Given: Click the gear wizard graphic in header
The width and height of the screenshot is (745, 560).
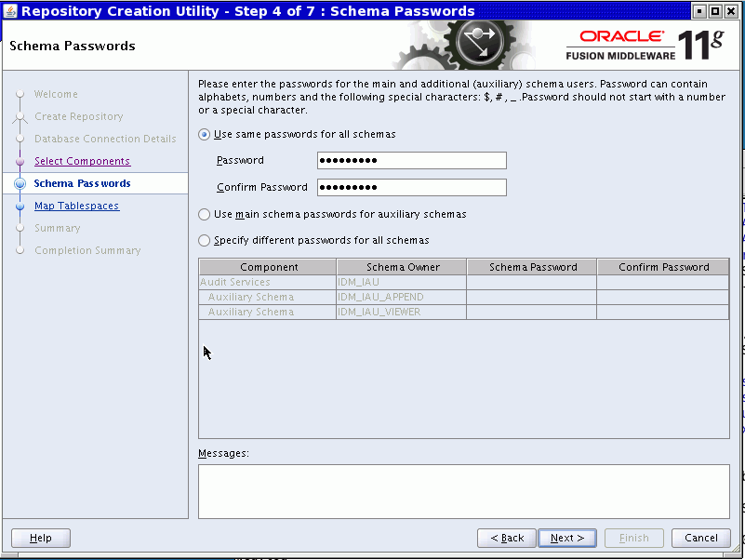Looking at the screenshot, I should [463, 46].
